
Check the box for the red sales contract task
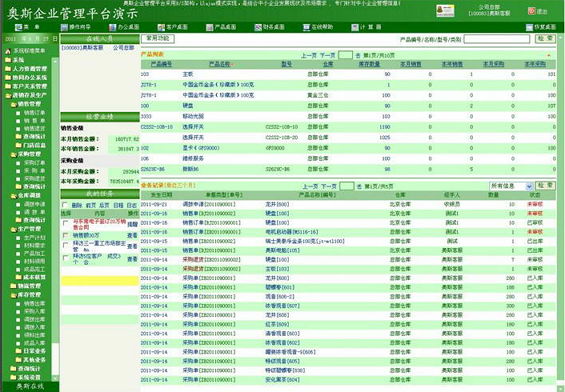[x=65, y=223]
